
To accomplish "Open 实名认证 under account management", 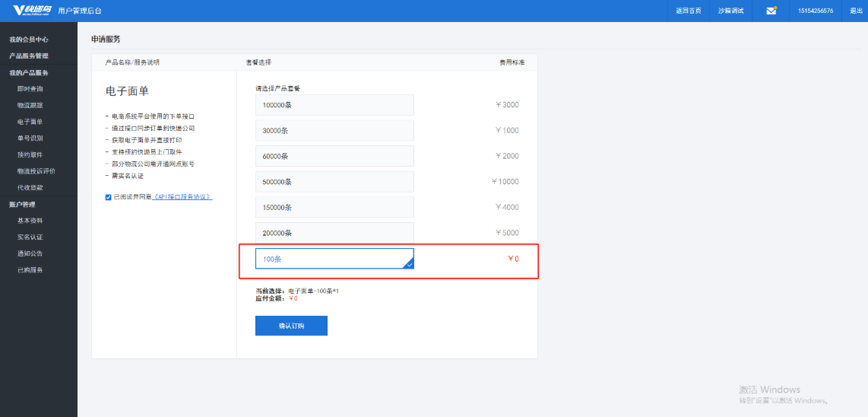I will point(30,237).
